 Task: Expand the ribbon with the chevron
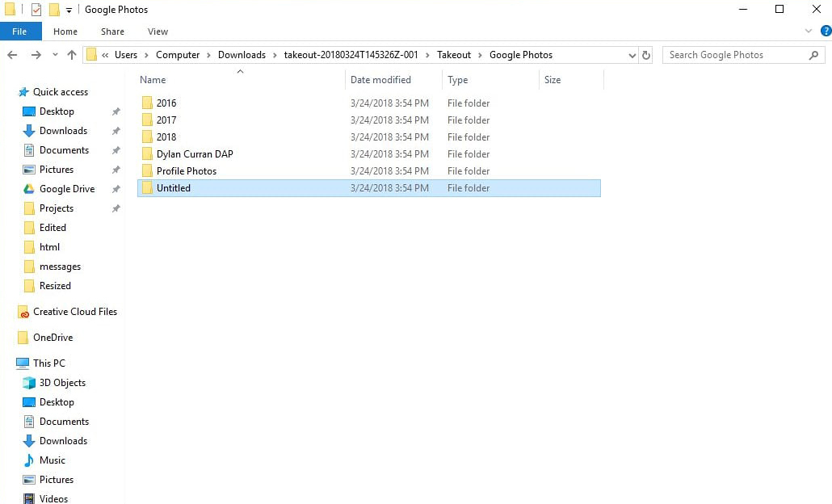point(808,31)
